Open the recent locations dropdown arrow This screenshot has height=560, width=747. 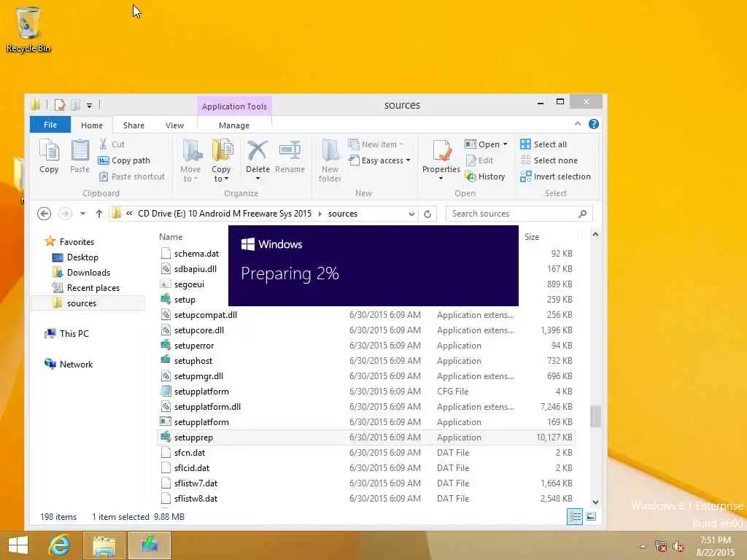click(x=82, y=214)
